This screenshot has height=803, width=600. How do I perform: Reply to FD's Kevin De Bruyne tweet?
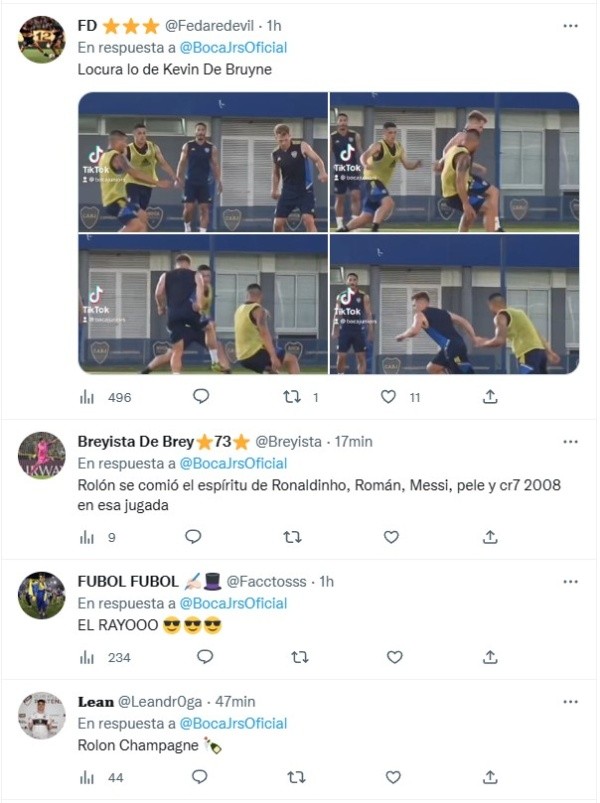200,396
